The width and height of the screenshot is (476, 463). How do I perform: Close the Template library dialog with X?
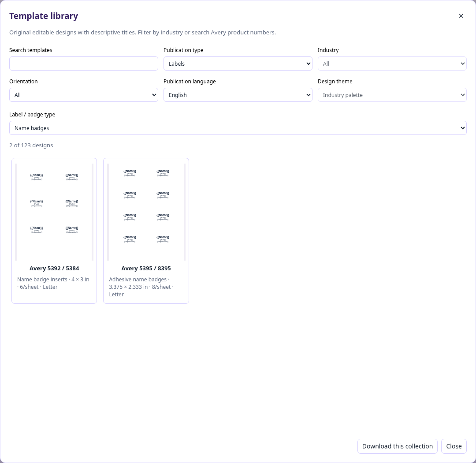(461, 16)
